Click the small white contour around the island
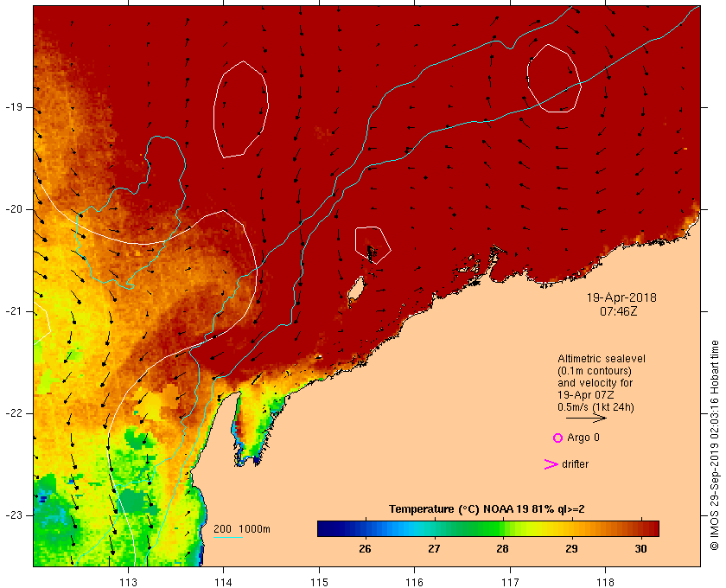Viewport: 726px width, 588px height. pos(373,245)
